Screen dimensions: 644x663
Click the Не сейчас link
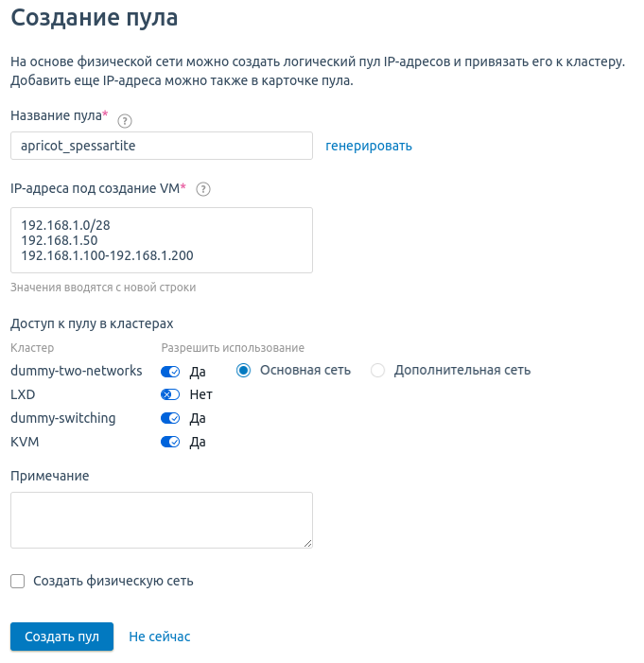click(x=160, y=637)
